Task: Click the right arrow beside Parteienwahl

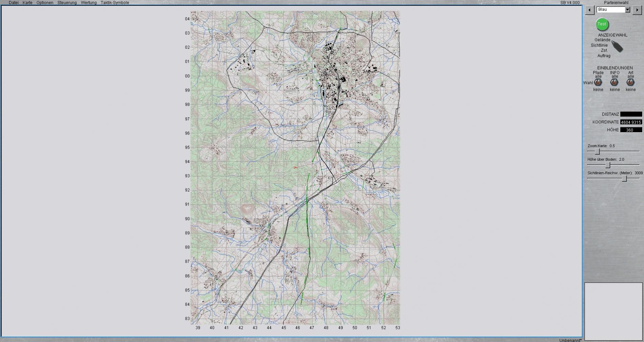Action: coord(637,10)
